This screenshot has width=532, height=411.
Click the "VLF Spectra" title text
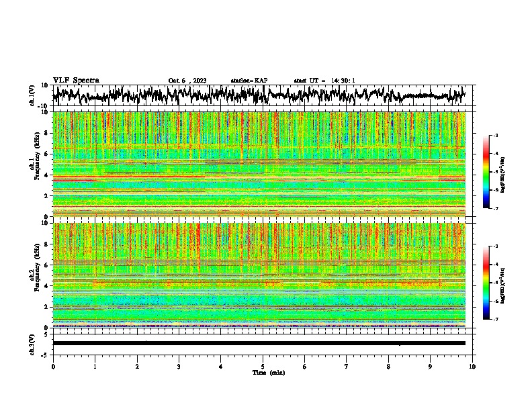click(76, 80)
